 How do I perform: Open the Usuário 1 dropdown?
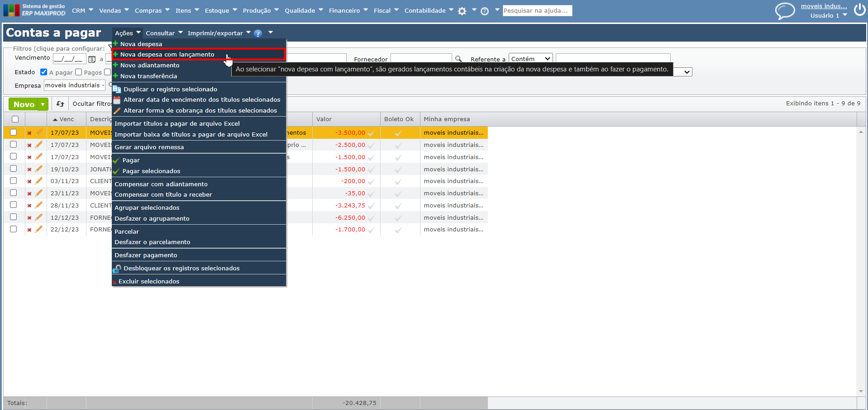pyautogui.click(x=829, y=15)
